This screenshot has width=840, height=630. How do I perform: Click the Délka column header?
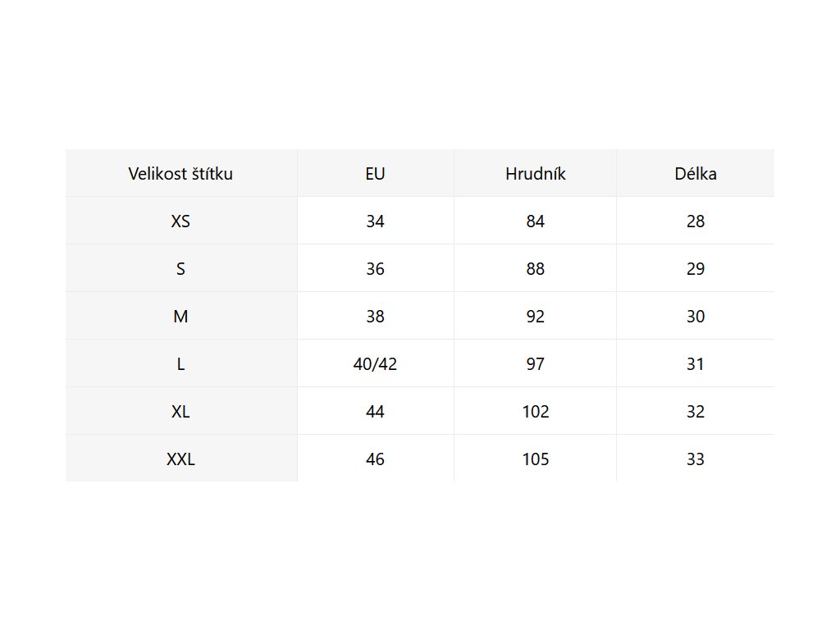click(x=696, y=174)
